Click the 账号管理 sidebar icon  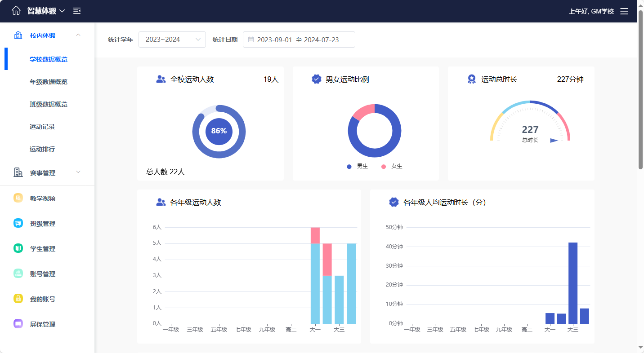pyautogui.click(x=18, y=274)
